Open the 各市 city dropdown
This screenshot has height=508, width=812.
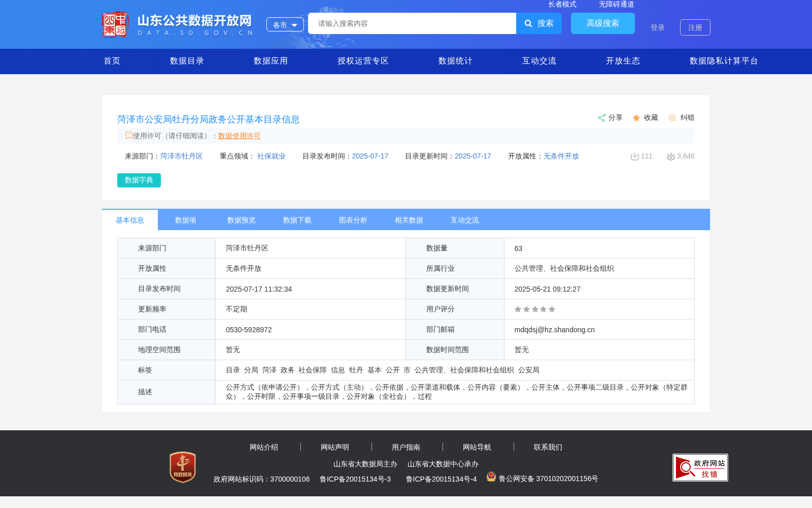(x=285, y=24)
